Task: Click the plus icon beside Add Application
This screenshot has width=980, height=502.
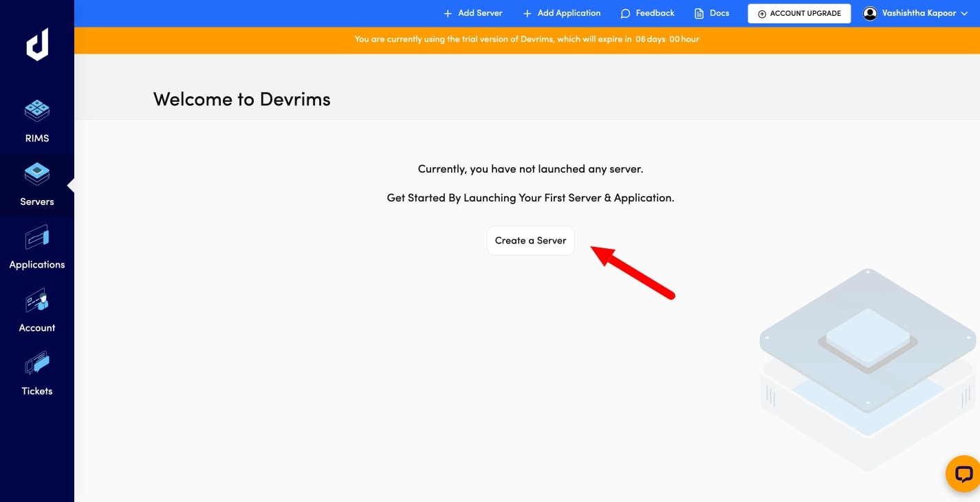Action: [527, 14]
